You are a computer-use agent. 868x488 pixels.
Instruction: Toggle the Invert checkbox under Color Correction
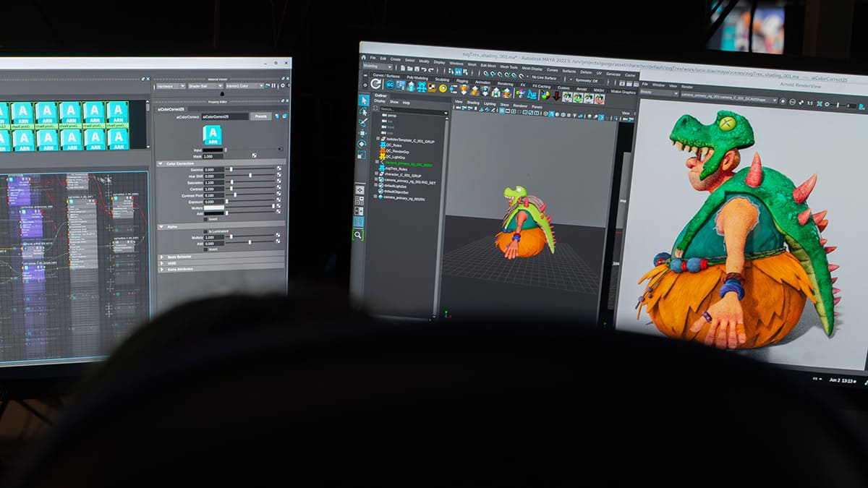pyautogui.click(x=206, y=220)
